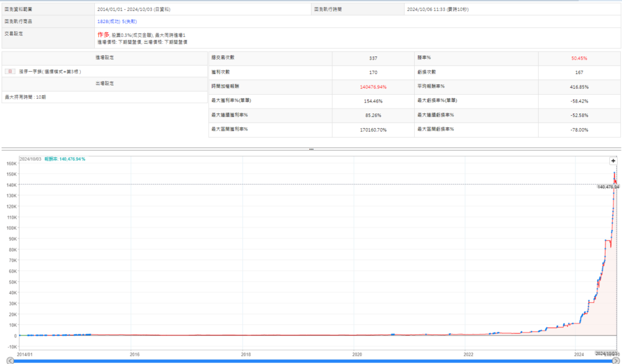The height and width of the screenshot is (364, 622).
Task: Click the panel splitter handle above the chart
Action: 311,149
